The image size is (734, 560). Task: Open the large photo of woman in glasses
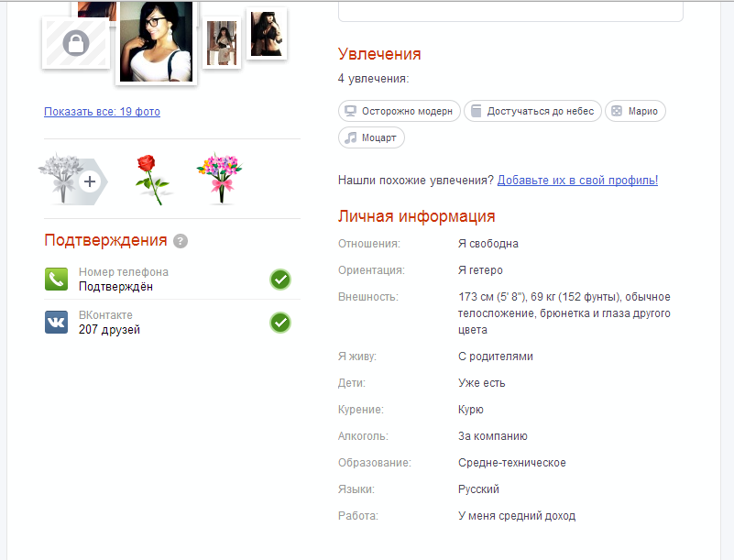(156, 41)
